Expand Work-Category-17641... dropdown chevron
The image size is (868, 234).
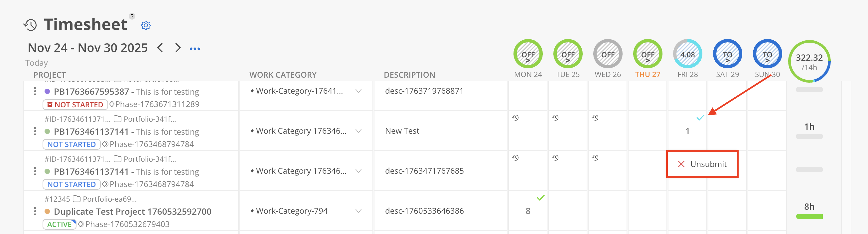359,91
